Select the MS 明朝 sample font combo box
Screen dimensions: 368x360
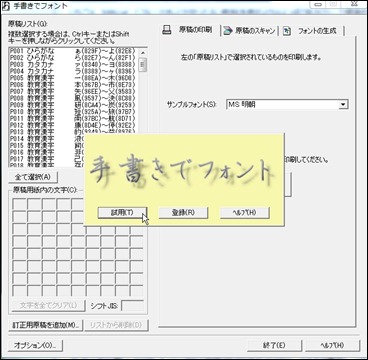tap(287, 104)
